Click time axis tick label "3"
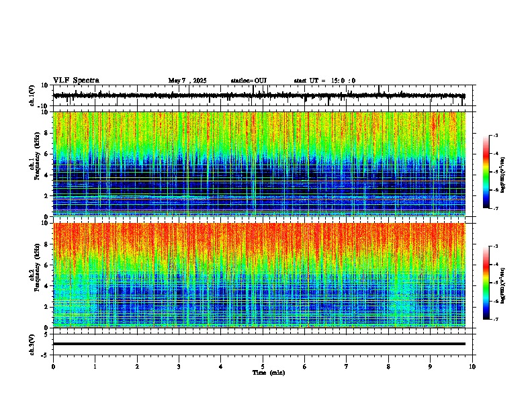 click(179, 367)
